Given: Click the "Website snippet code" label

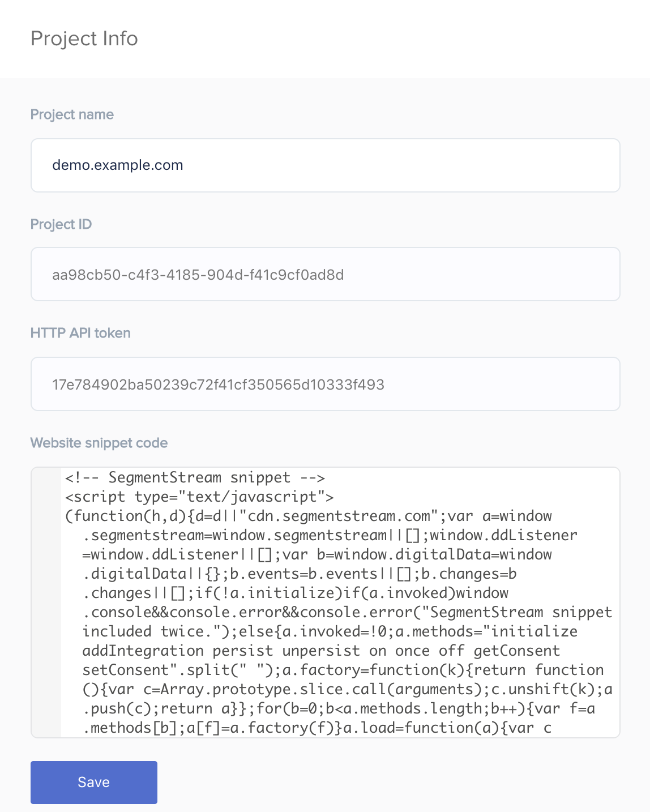Looking at the screenshot, I should tap(99, 443).
